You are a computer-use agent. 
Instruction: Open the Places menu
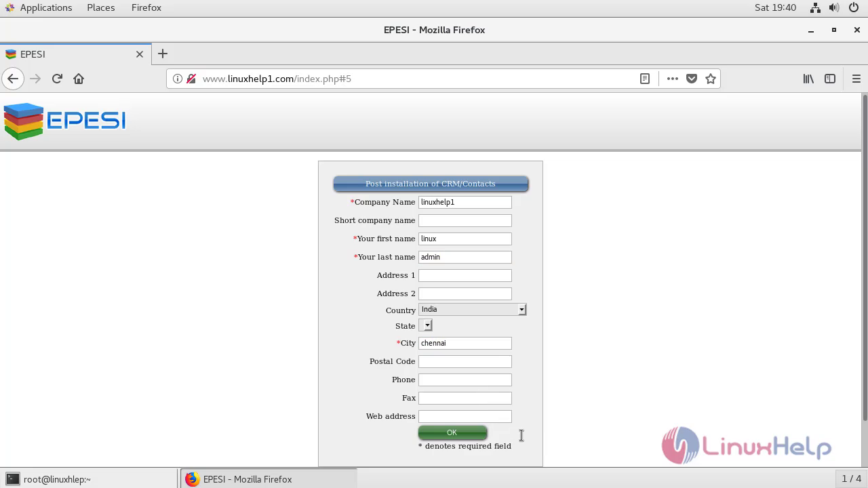(x=101, y=7)
